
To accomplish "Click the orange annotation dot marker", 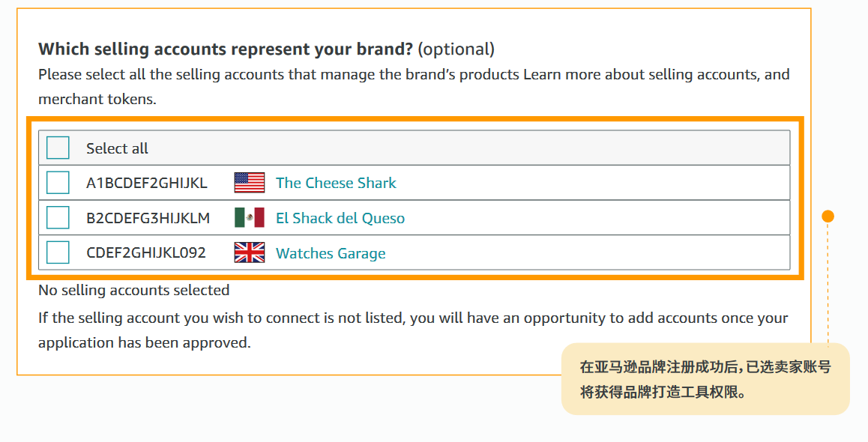I will click(x=828, y=217).
